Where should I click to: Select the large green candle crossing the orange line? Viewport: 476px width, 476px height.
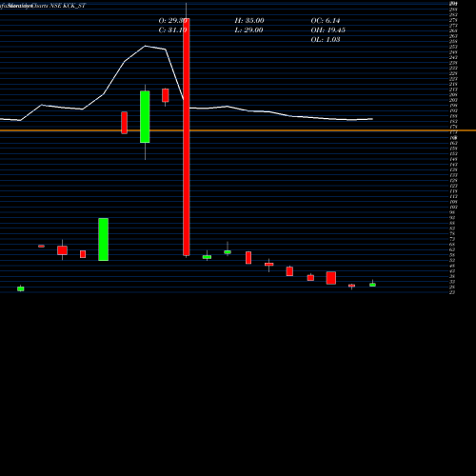[x=145, y=117]
